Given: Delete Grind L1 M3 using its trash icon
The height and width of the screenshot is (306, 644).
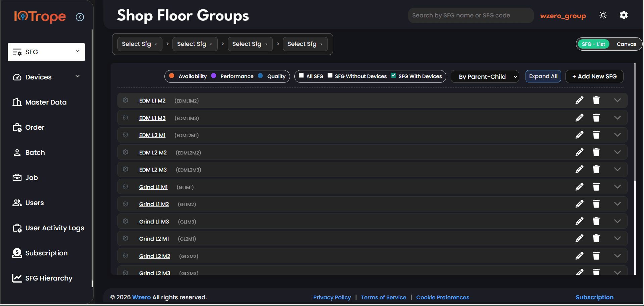Looking at the screenshot, I should click(x=596, y=221).
